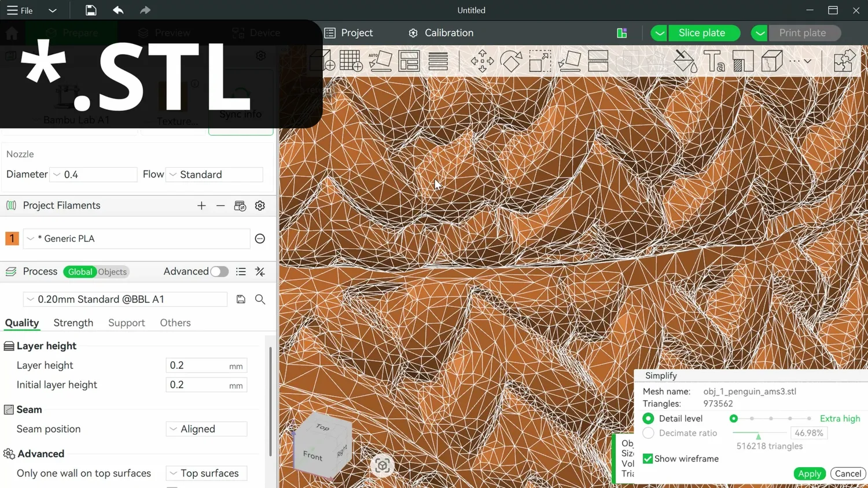Open the Print plate dropdown arrow
Image resolution: width=868 pixels, height=488 pixels.
pos(760,33)
